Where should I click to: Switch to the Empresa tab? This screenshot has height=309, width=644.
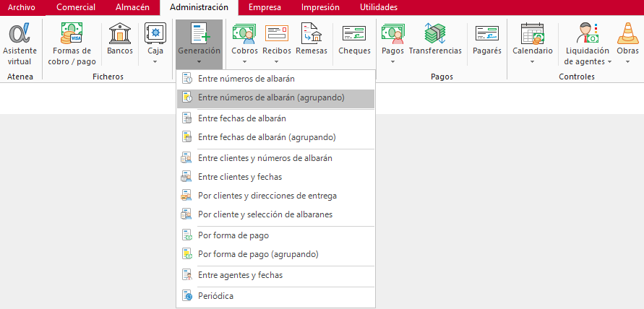pyautogui.click(x=265, y=7)
